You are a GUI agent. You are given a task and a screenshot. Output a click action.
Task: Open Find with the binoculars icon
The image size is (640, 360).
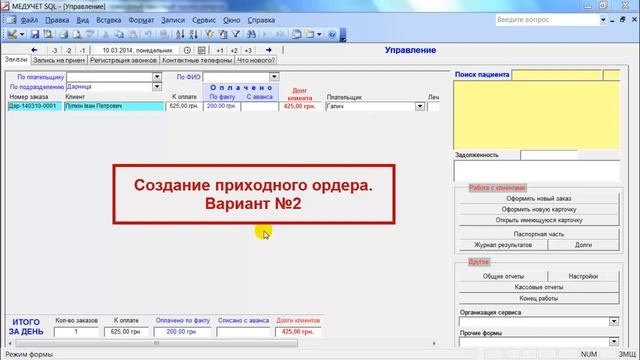[x=251, y=35]
